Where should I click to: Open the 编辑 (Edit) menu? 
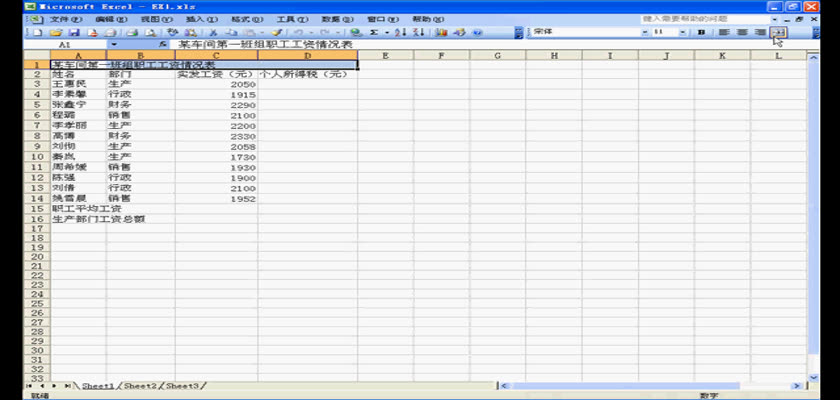(111, 19)
